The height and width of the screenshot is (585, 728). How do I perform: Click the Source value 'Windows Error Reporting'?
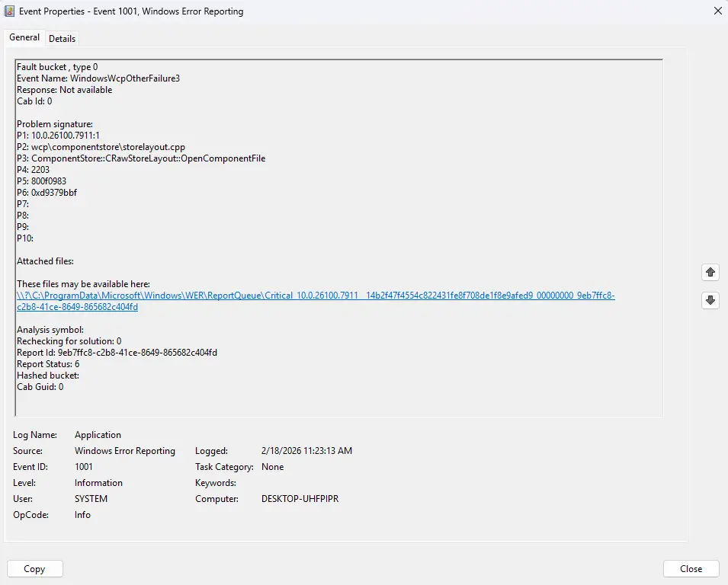click(x=125, y=451)
